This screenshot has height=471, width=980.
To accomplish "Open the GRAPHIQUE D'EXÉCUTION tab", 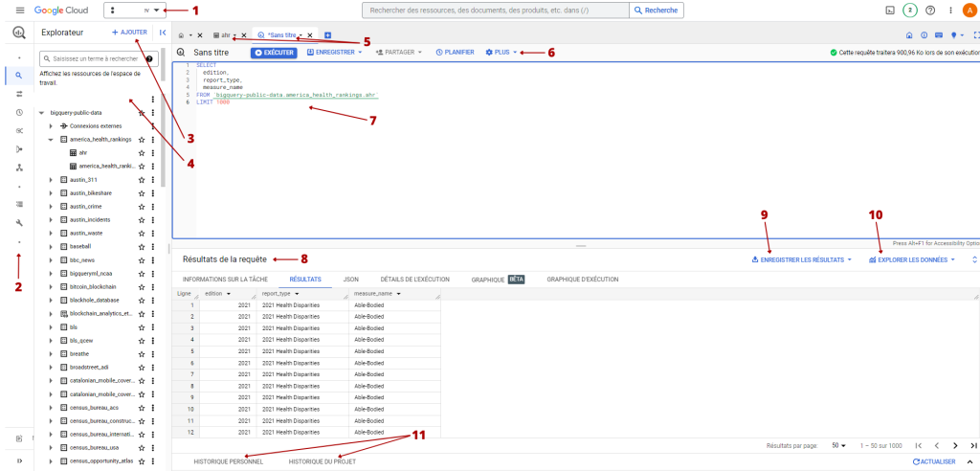I will pos(582,280).
